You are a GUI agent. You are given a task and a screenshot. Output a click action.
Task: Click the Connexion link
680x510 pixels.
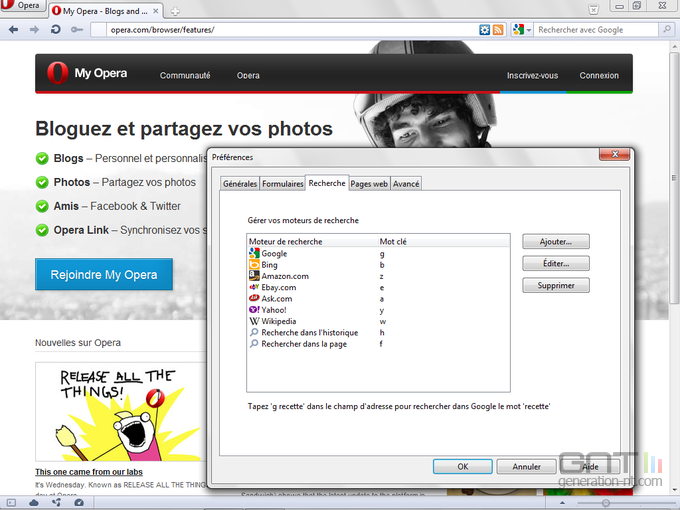coord(599,75)
